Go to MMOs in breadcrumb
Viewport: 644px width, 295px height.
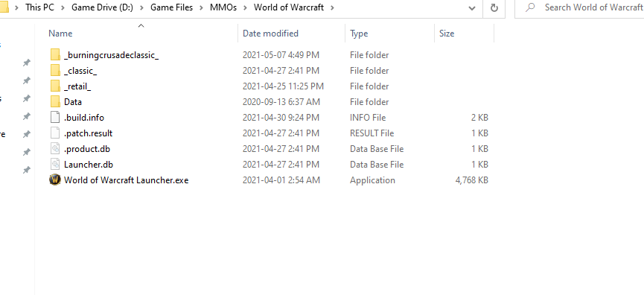(223, 7)
